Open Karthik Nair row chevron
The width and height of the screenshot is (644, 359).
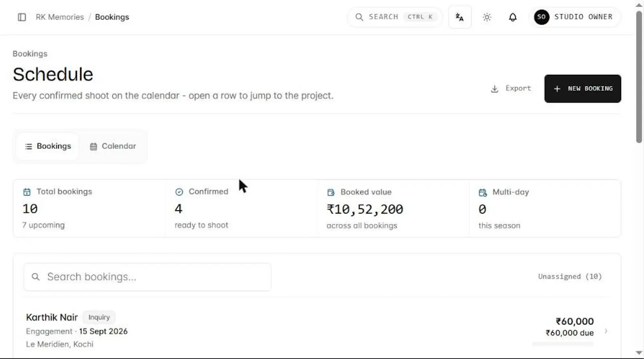(606, 331)
